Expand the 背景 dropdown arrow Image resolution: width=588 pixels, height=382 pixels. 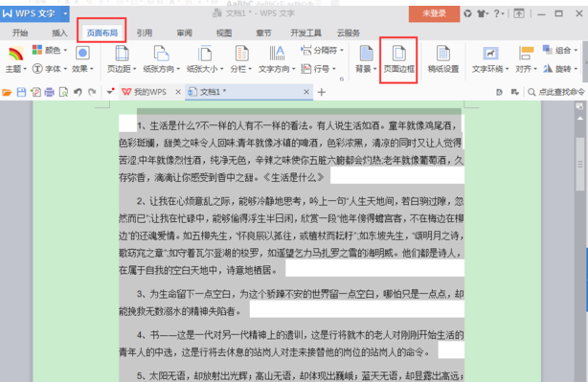pos(374,69)
